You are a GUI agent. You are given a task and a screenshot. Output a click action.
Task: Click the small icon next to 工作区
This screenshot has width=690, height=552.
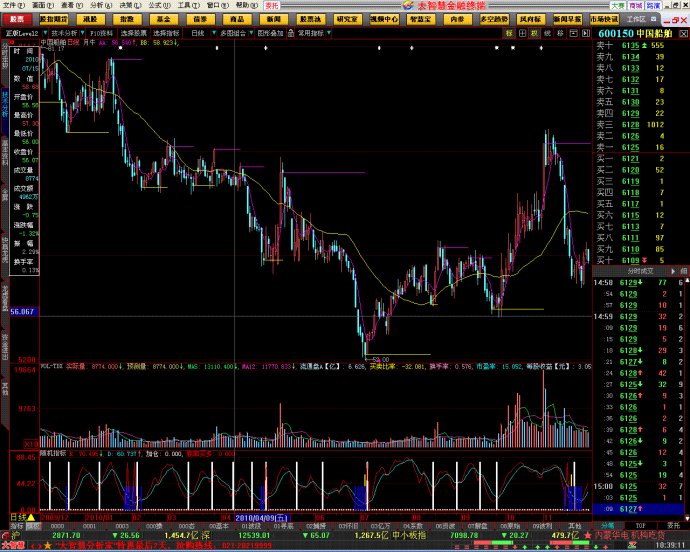653,19
